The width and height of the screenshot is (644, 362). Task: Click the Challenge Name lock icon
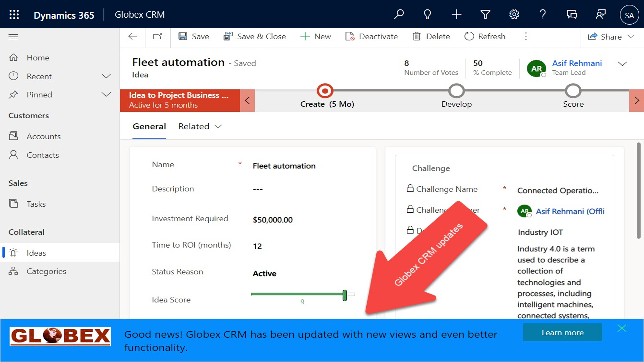click(410, 188)
